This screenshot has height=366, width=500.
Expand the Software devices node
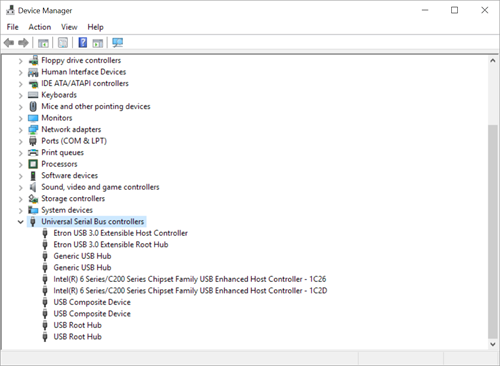(x=20, y=176)
